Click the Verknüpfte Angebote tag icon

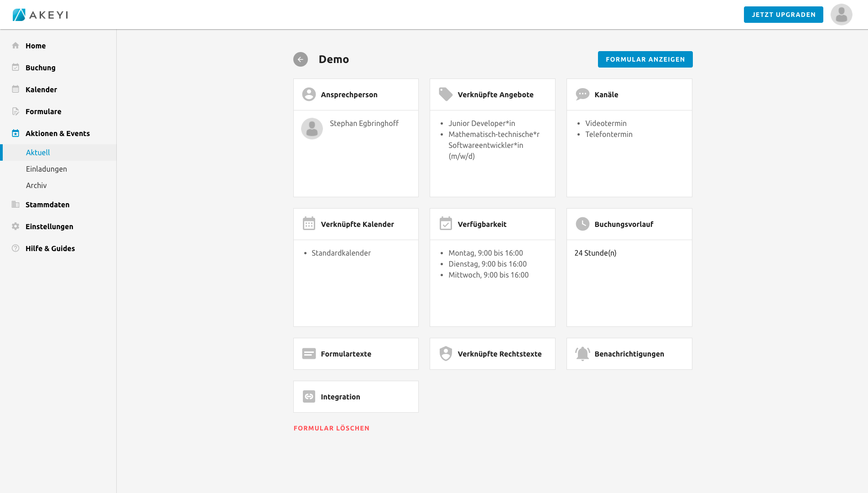[445, 94]
